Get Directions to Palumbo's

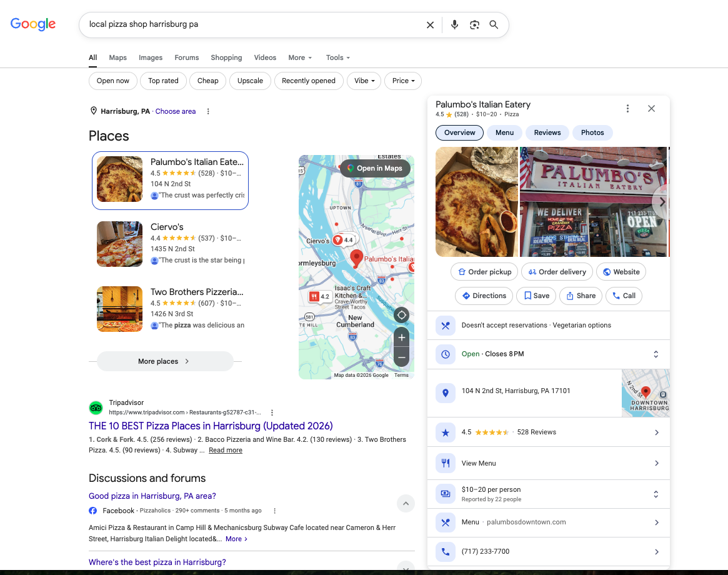tap(484, 296)
